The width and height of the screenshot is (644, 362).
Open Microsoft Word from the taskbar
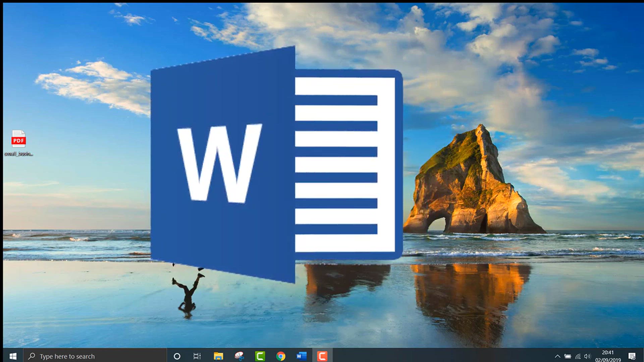tap(302, 356)
